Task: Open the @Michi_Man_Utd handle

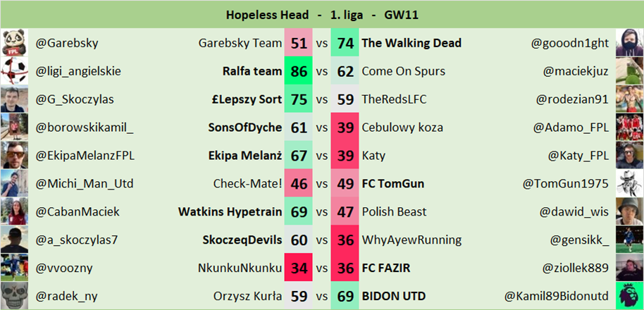Action: [x=85, y=184]
